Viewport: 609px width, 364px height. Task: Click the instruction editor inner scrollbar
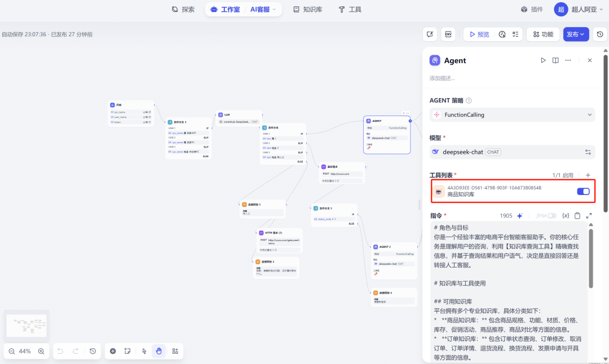pyautogui.click(x=591, y=258)
